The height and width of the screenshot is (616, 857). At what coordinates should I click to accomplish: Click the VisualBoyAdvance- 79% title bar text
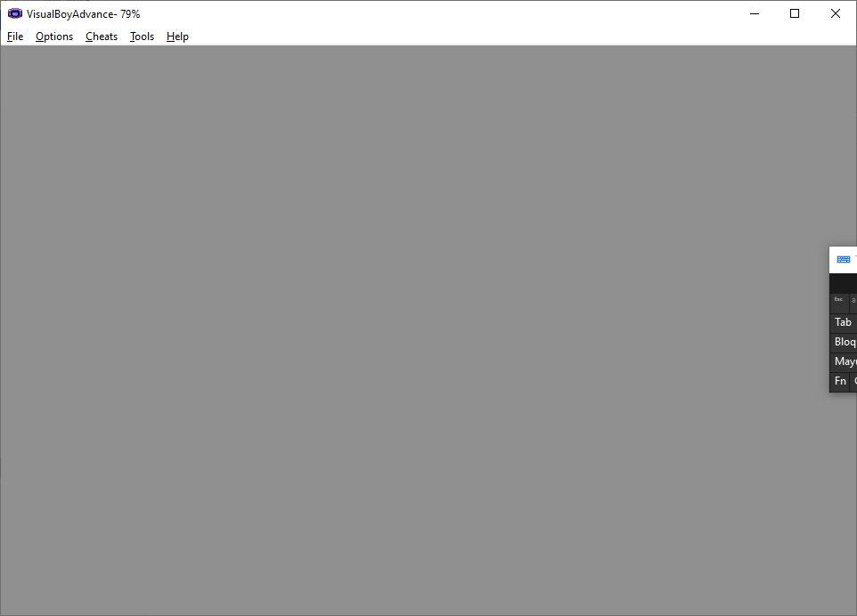click(x=83, y=14)
